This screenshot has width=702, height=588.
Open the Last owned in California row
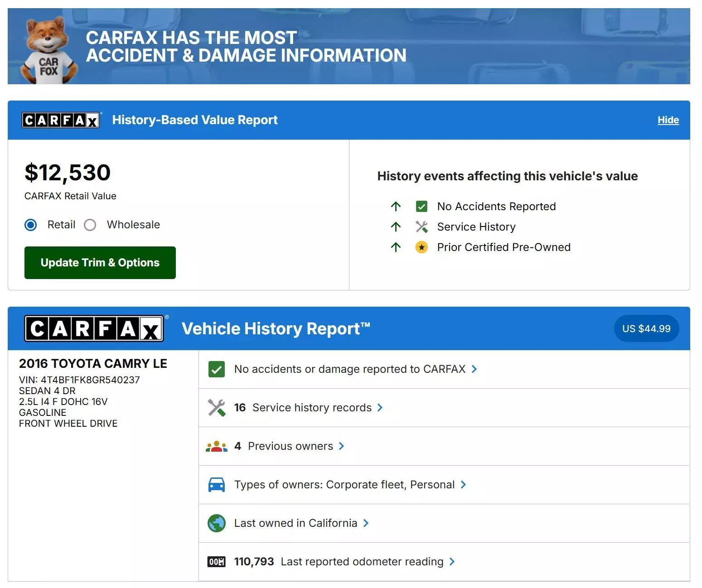point(295,523)
